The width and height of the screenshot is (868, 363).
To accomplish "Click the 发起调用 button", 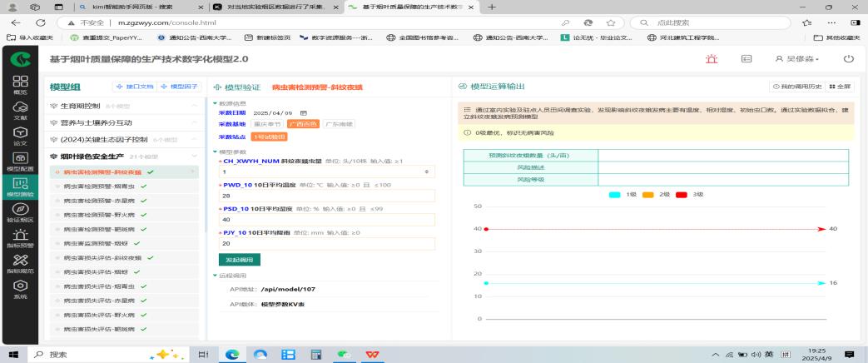I will (x=239, y=260).
